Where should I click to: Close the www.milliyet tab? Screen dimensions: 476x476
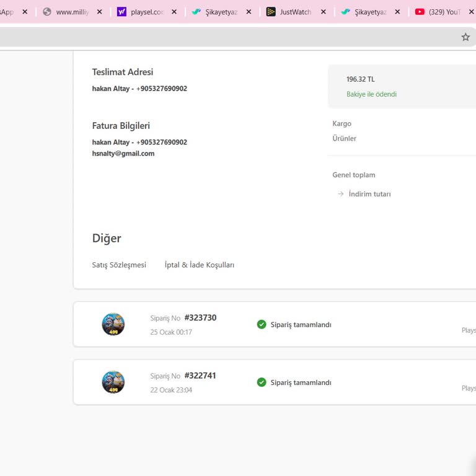pyautogui.click(x=99, y=12)
